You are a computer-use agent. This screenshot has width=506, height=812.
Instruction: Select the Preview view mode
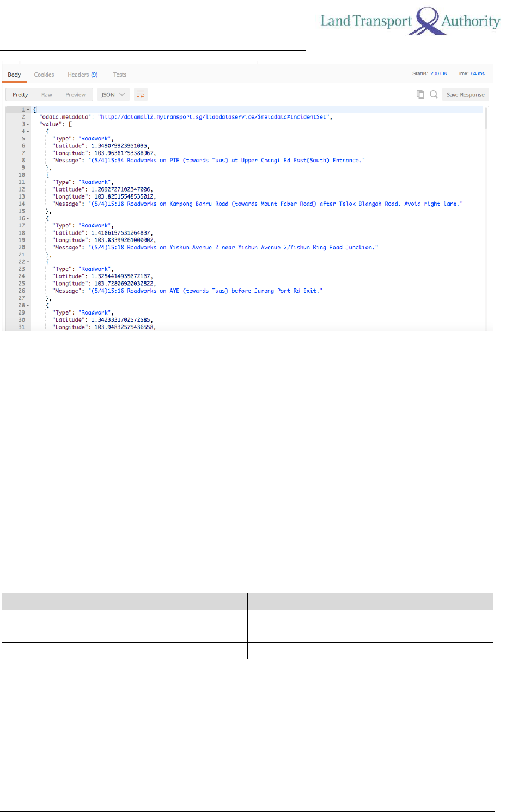[x=76, y=95]
